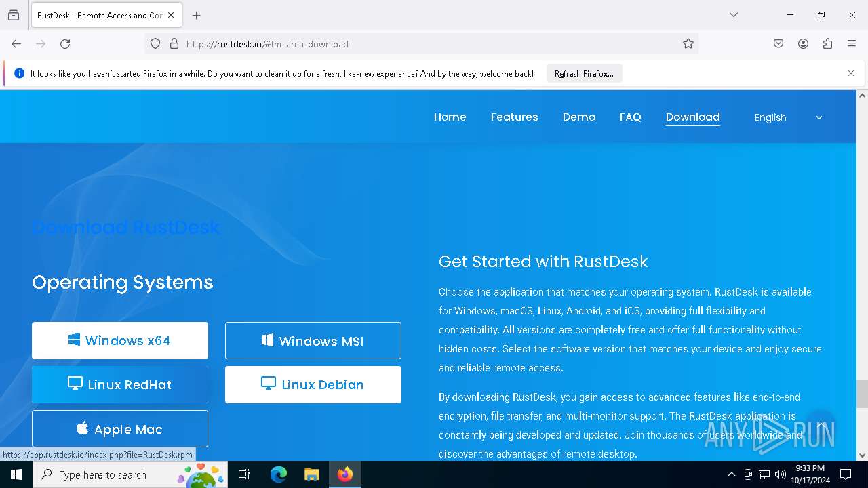Click the taskbar search box
The width and height of the screenshot is (868, 488).
pyautogui.click(x=130, y=474)
